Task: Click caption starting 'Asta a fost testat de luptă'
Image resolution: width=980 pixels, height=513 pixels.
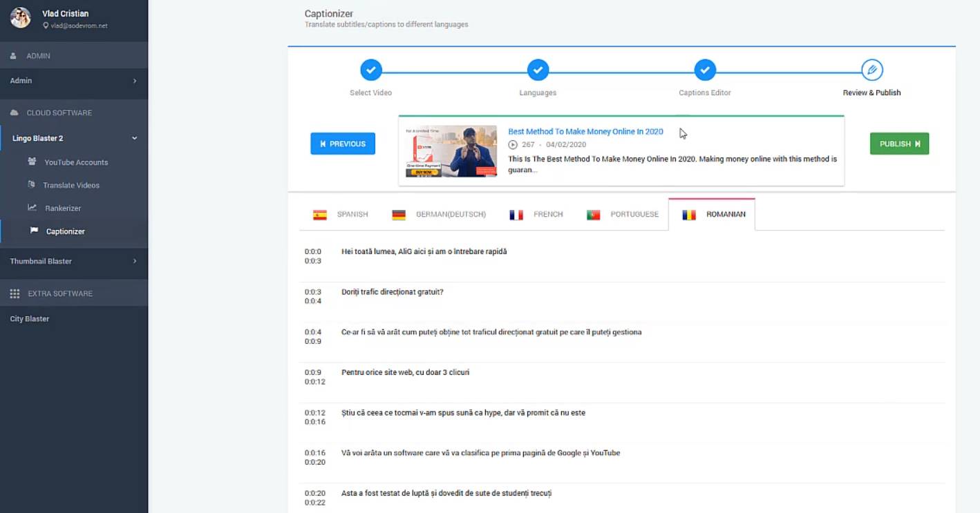Action: (x=446, y=493)
